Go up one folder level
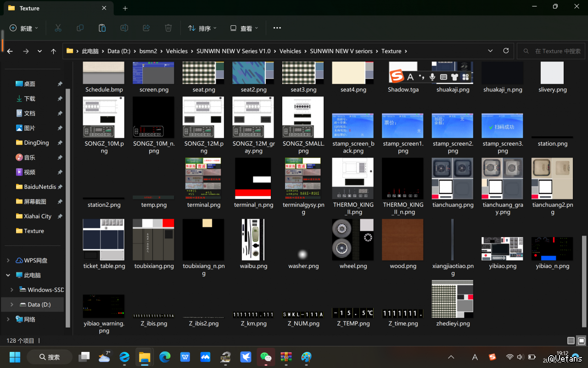Image resolution: width=588 pixels, height=368 pixels. coord(53,51)
